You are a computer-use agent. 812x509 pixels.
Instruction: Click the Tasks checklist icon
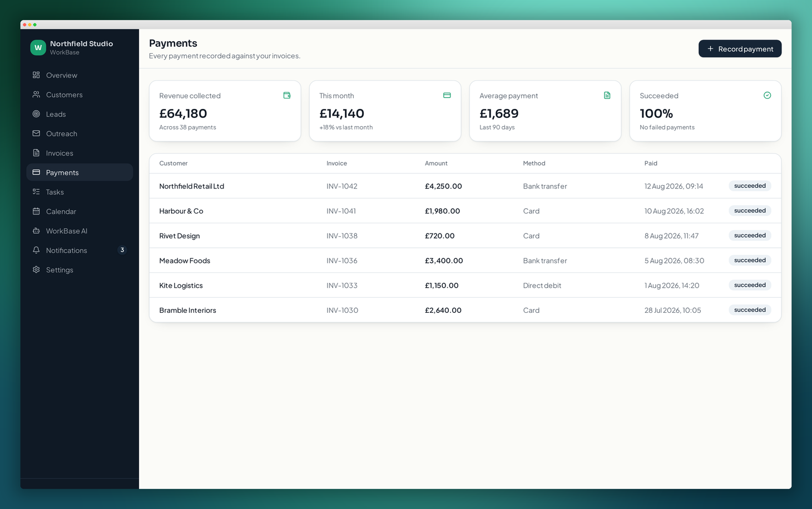[36, 192]
